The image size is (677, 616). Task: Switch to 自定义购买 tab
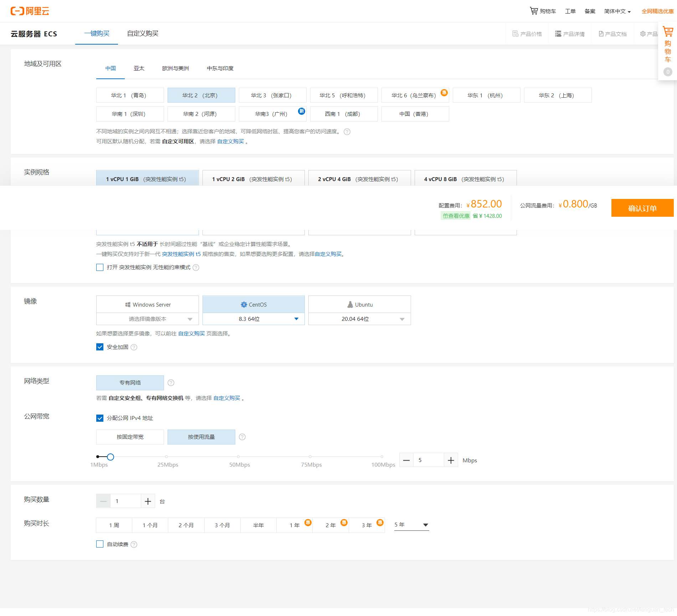point(143,34)
